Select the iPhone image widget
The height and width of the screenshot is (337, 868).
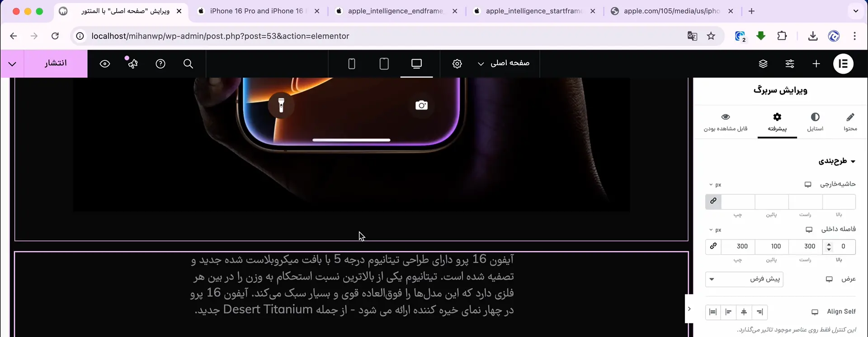(x=351, y=145)
